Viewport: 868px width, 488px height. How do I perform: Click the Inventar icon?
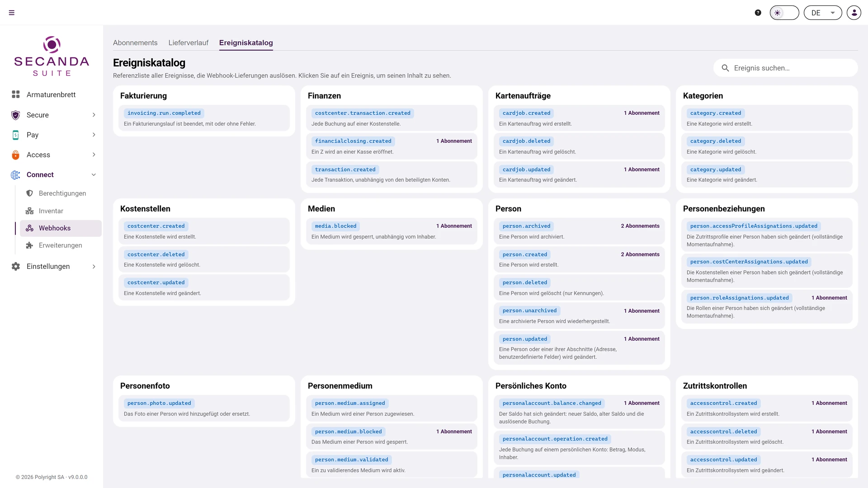pos(29,211)
